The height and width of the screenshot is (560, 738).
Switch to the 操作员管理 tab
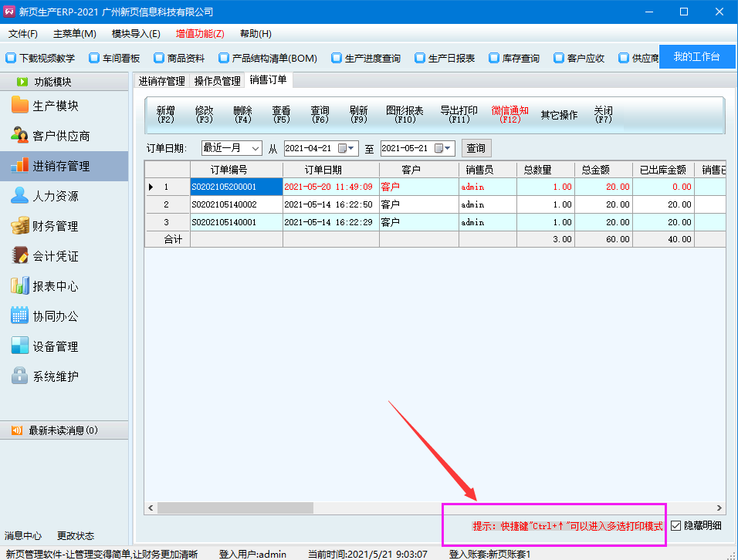coord(217,81)
